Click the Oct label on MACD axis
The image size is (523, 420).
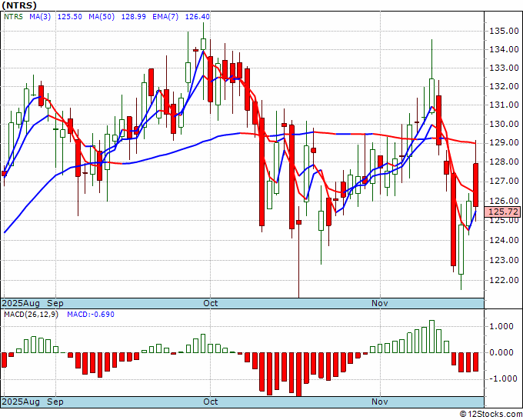211,402
